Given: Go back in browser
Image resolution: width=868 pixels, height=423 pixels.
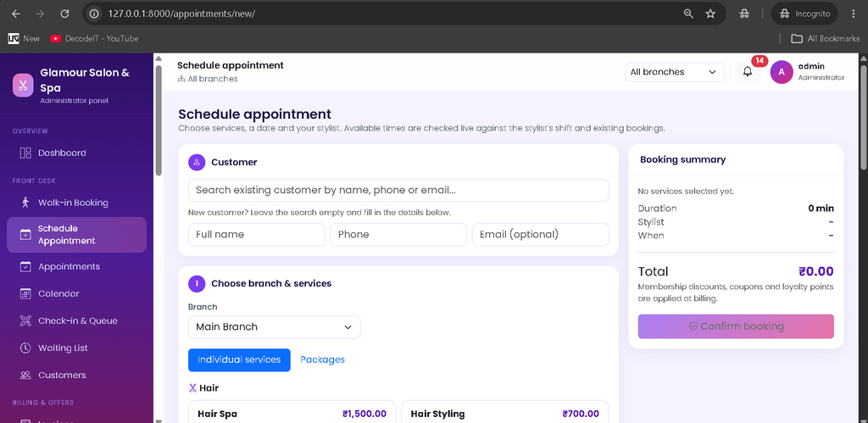Looking at the screenshot, I should (15, 14).
